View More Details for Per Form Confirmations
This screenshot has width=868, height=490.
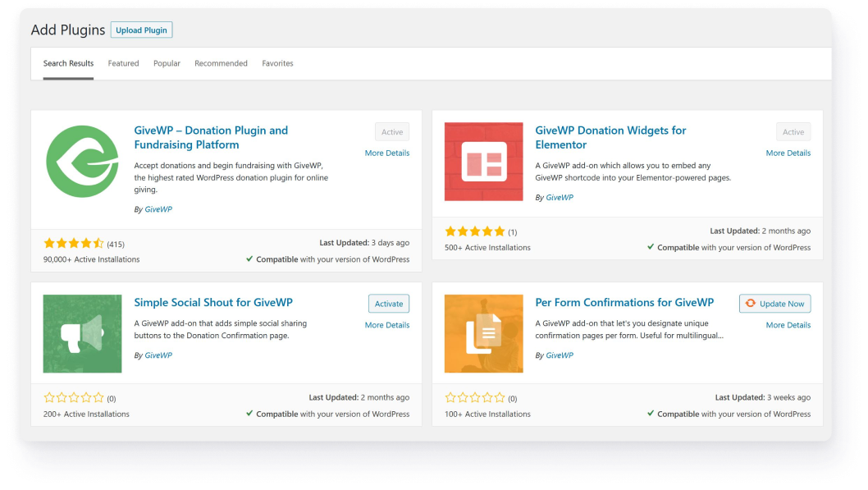tap(788, 325)
